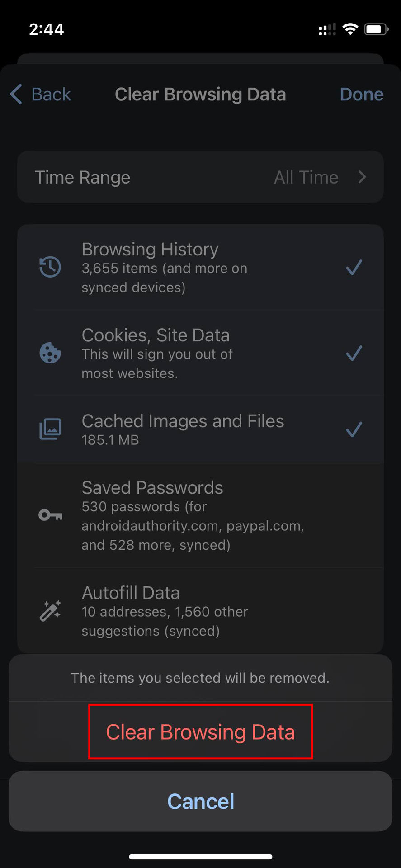Screen dimensions: 401x868
Task: Tap the Autofill Data magic wand icon
Action: [50, 611]
